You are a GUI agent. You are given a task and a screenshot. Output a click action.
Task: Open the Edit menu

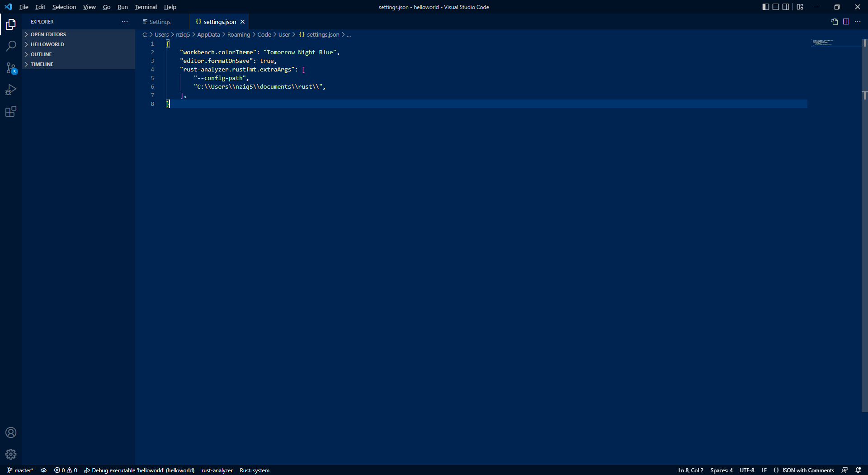pyautogui.click(x=40, y=7)
